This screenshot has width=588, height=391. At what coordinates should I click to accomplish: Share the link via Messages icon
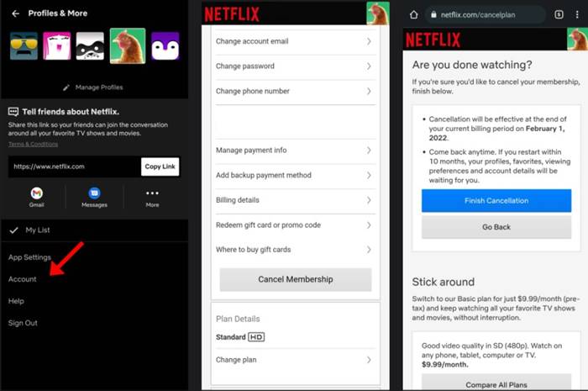coord(94,197)
